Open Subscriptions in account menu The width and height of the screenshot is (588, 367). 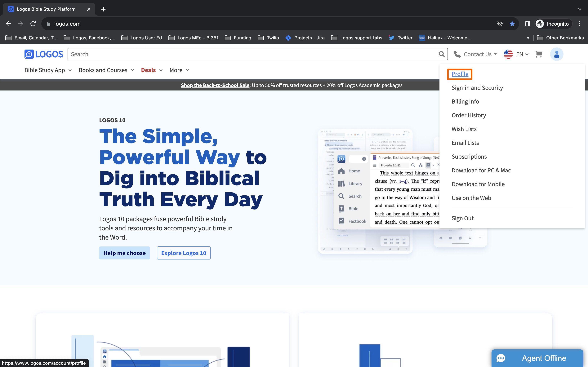click(x=469, y=157)
